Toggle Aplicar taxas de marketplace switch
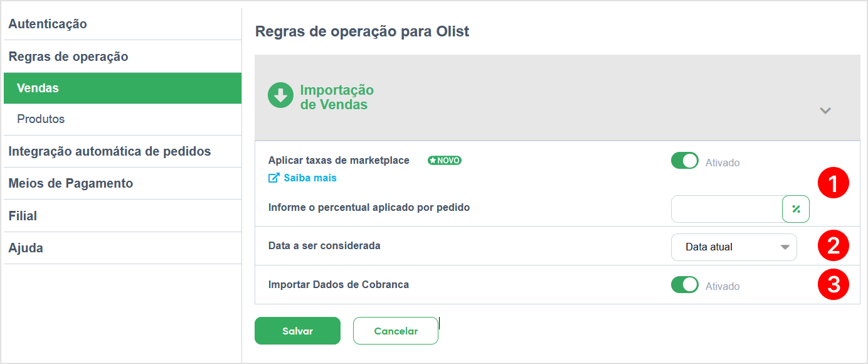Screen dimensions: 868x364 point(685,161)
